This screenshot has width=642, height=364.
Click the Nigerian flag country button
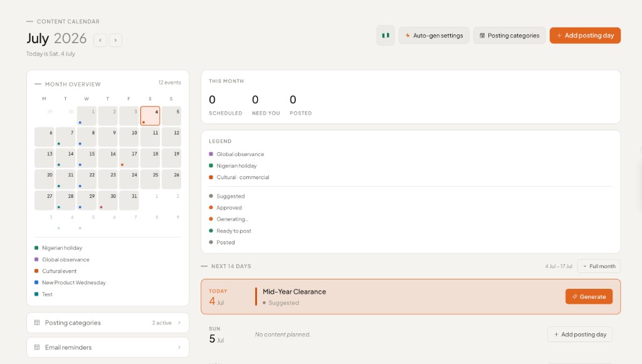pos(386,36)
